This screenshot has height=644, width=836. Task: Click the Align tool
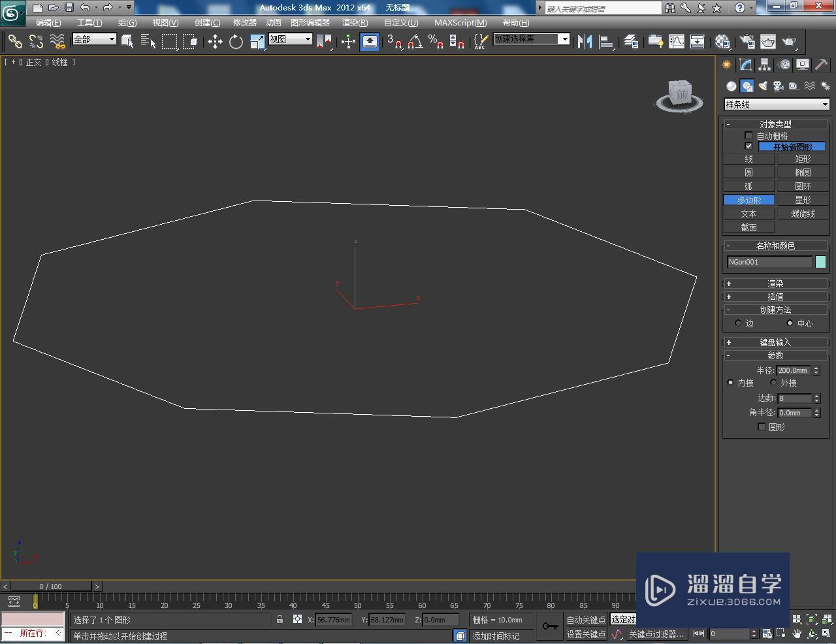606,41
